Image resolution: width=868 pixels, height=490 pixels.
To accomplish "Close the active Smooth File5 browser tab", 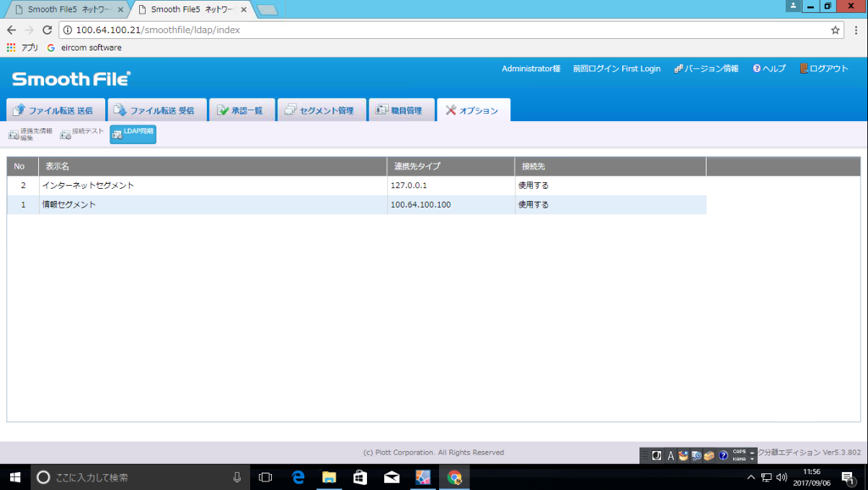I will (243, 9).
